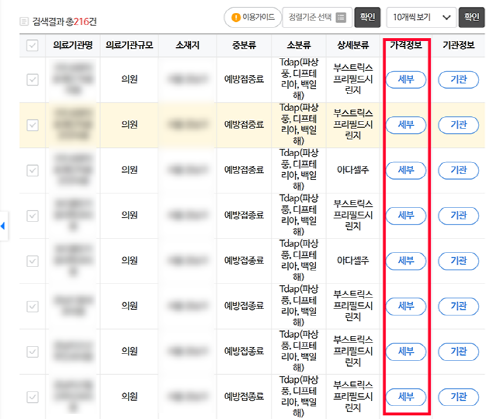This screenshot has height=419, width=500.
Task: Open 기관 info in the fourth row
Action: point(458,216)
